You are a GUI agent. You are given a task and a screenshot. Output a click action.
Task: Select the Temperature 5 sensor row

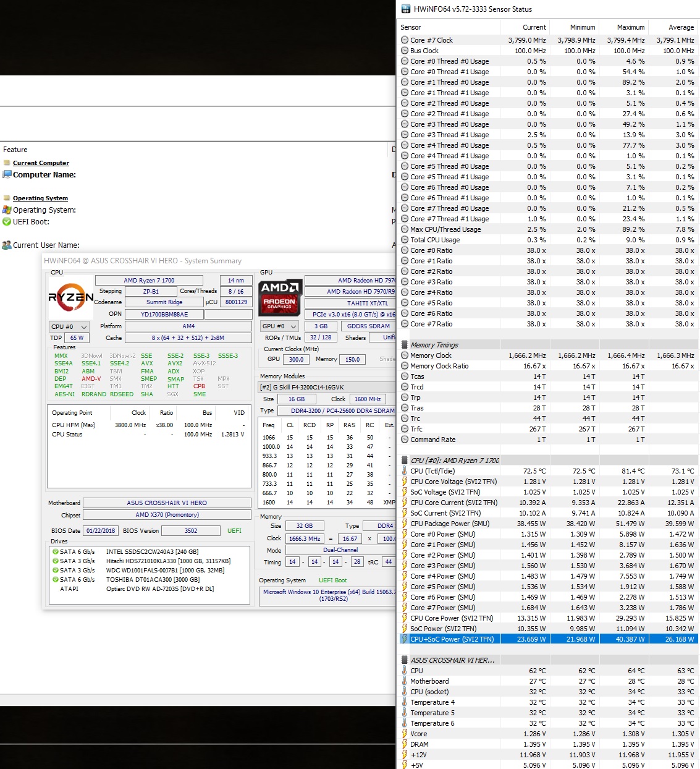(x=548, y=713)
